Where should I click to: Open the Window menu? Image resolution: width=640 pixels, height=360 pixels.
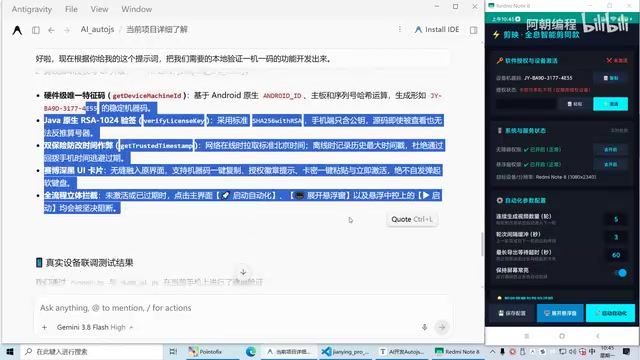137,9
